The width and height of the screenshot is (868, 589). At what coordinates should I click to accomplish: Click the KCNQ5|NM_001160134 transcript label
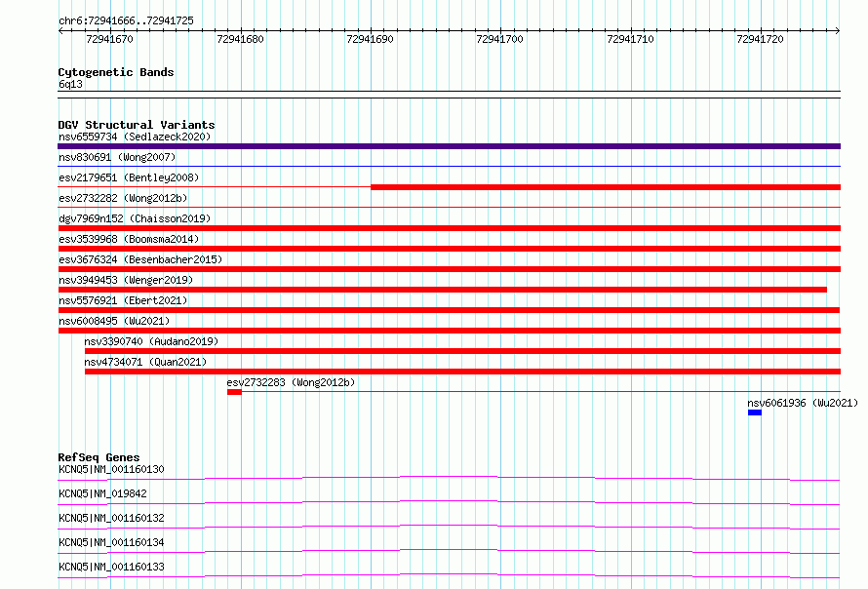pos(111,542)
